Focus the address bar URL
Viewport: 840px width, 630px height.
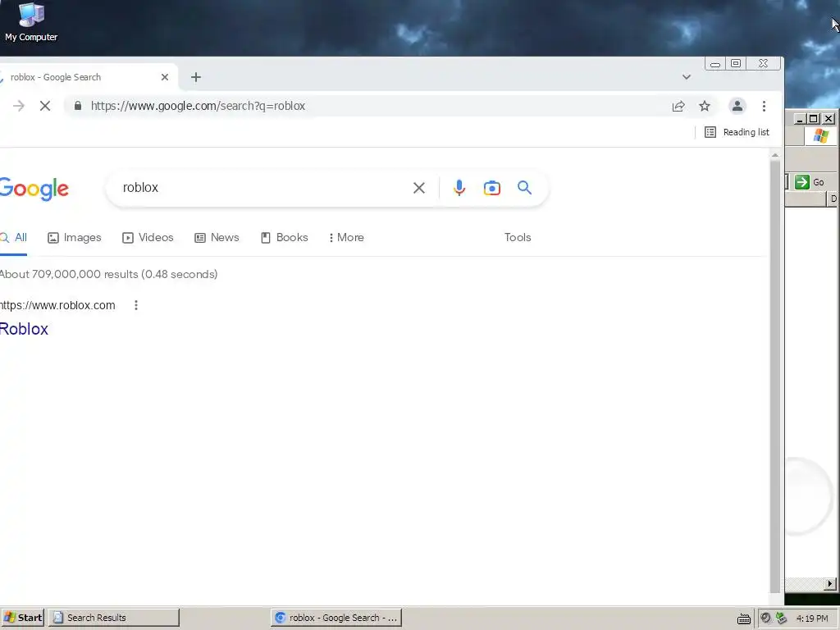click(x=198, y=106)
